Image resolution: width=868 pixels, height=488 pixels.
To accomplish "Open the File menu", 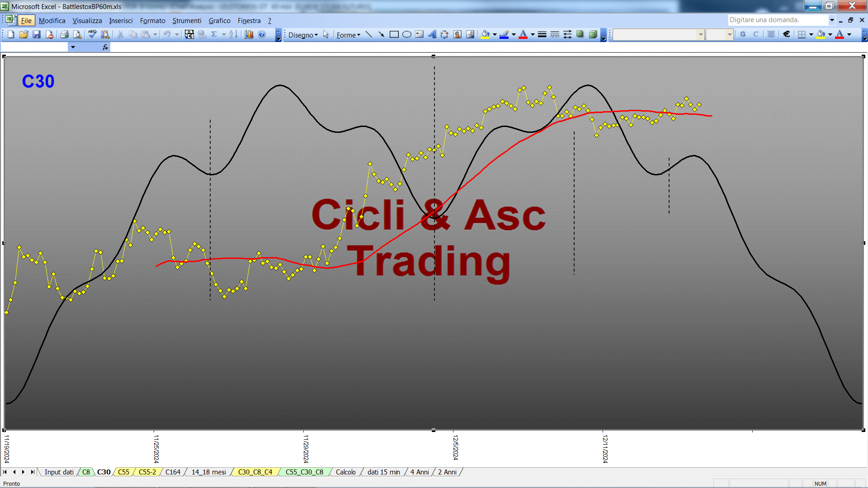I will coord(26,21).
